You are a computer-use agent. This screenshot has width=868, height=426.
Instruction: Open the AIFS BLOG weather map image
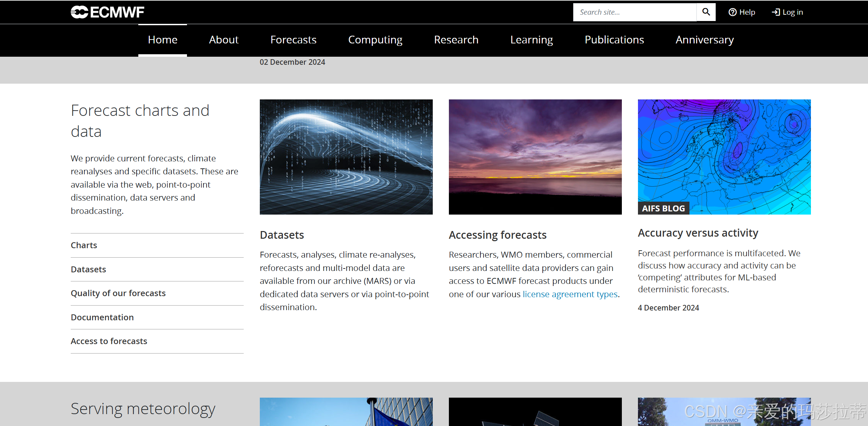[724, 157]
